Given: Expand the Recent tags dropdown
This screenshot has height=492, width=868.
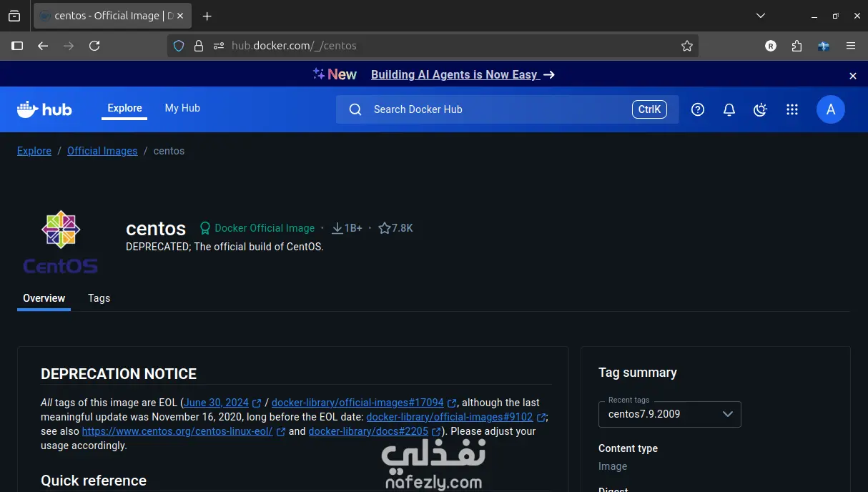Looking at the screenshot, I should [669, 414].
